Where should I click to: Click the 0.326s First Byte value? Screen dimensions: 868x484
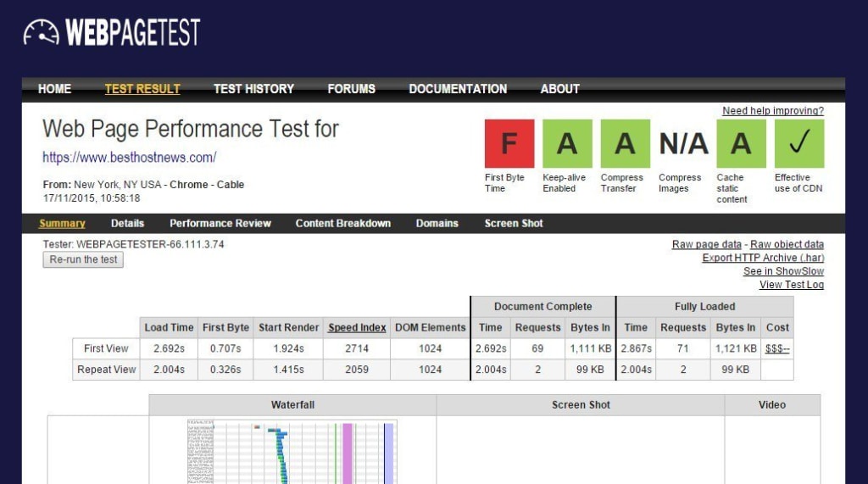pos(225,370)
